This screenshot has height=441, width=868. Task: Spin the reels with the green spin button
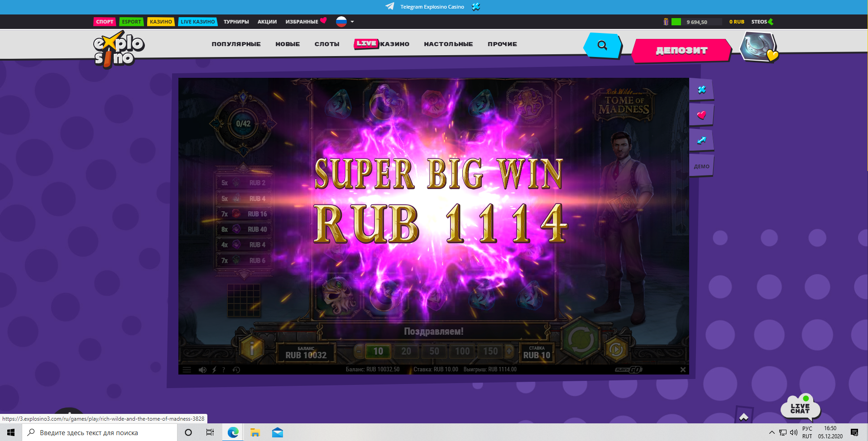(x=581, y=340)
